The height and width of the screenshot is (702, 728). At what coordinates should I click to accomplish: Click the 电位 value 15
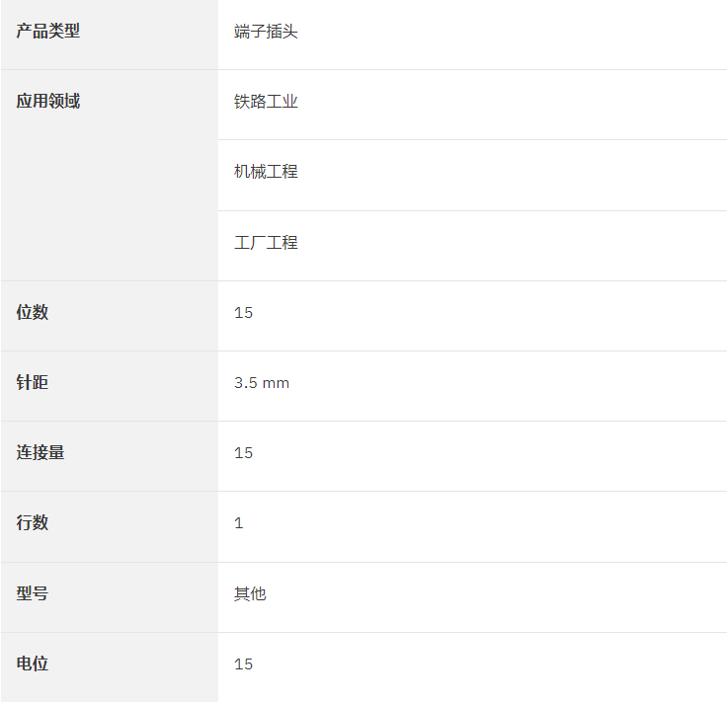point(243,663)
